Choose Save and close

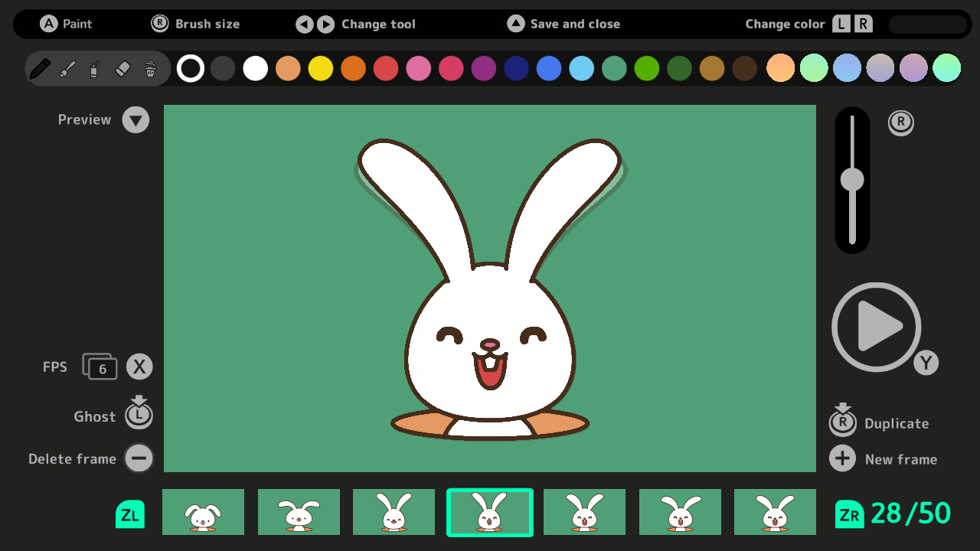point(516,24)
